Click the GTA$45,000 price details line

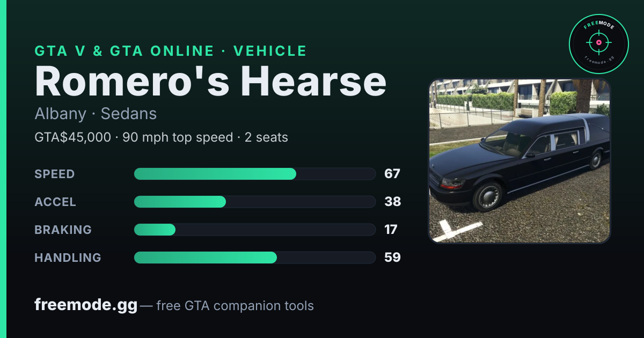point(161,137)
